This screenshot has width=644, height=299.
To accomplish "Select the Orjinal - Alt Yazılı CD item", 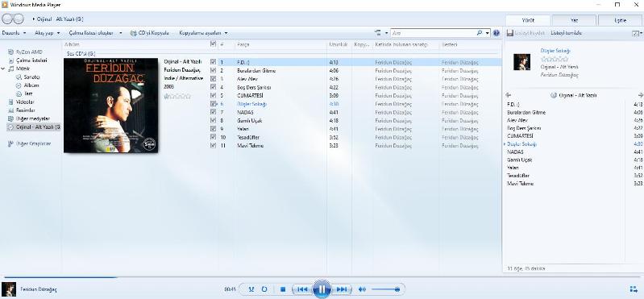I will (x=34, y=127).
